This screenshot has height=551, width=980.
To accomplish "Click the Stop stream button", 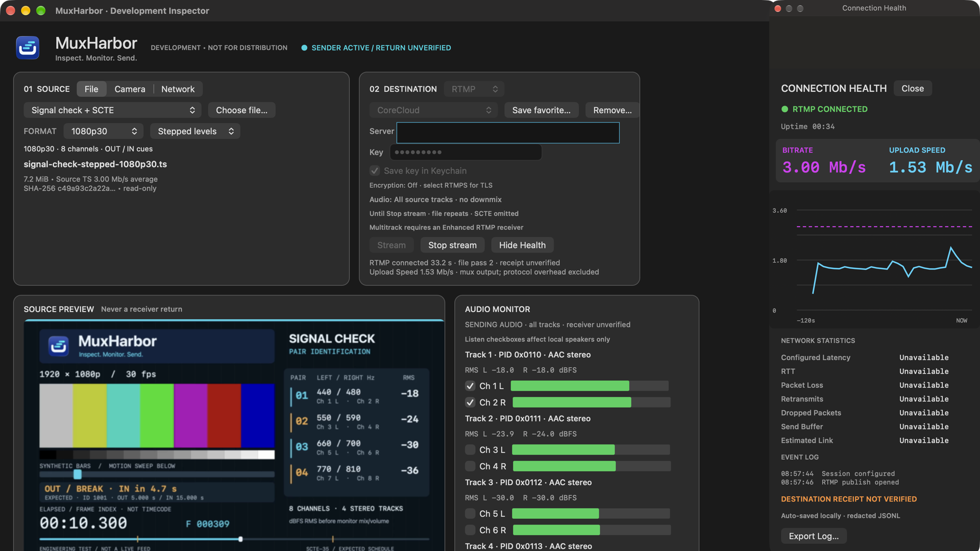I will [x=452, y=245].
